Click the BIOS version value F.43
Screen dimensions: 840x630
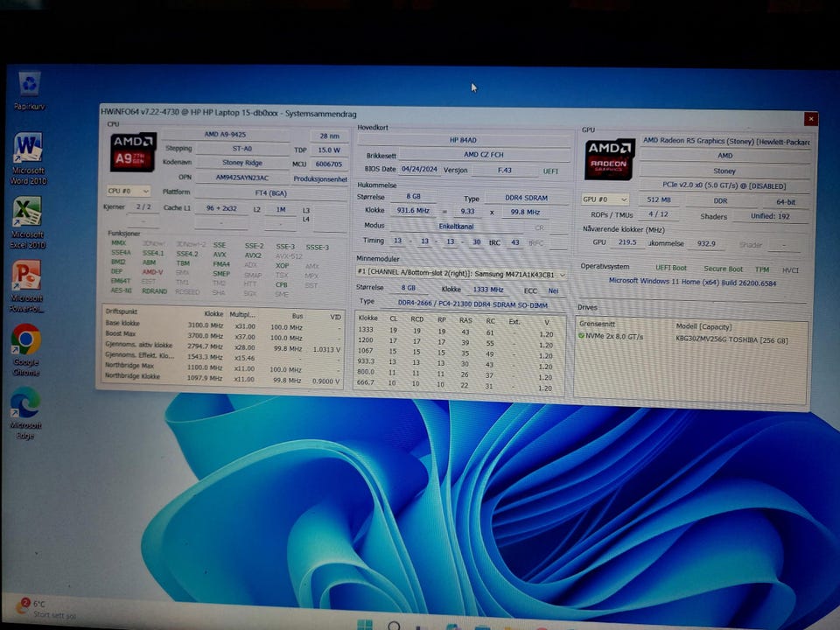tap(505, 171)
